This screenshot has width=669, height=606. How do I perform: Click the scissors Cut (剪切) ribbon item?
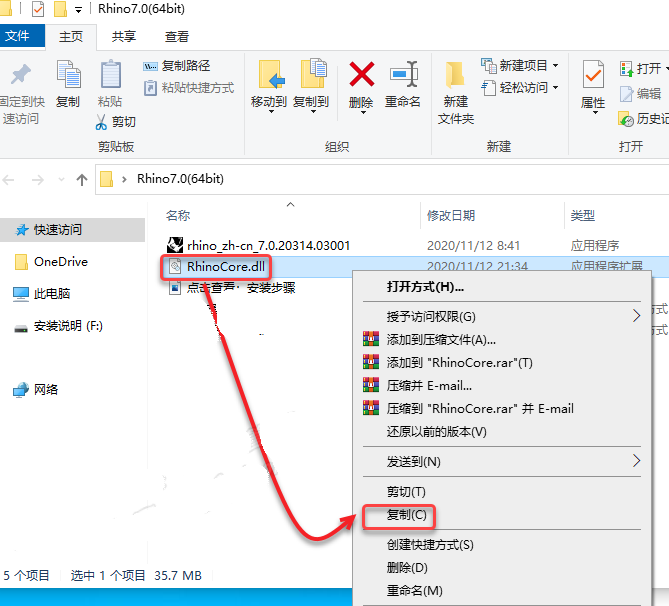point(115,122)
